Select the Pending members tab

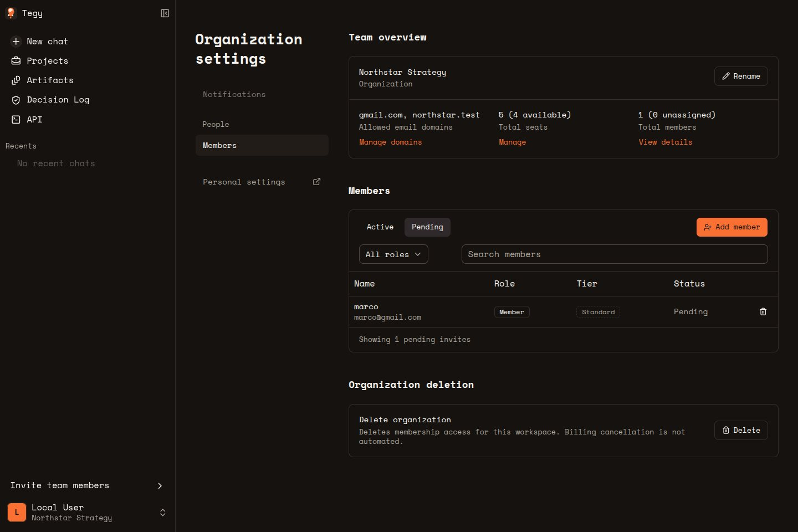pyautogui.click(x=427, y=227)
